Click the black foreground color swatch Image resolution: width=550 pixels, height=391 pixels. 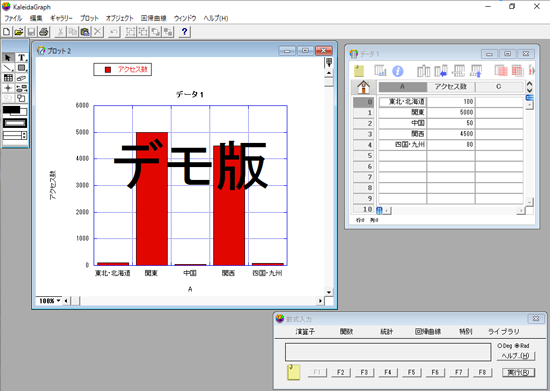tap(11, 110)
